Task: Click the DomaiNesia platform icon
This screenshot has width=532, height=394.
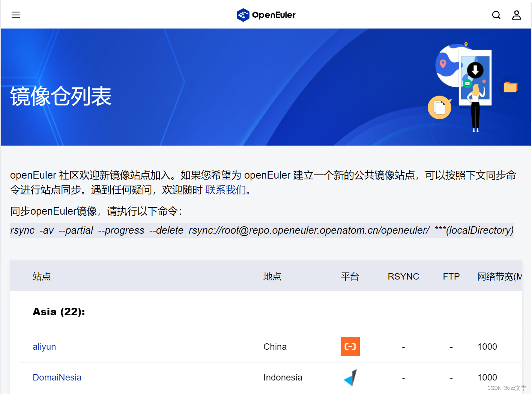Action: point(350,377)
